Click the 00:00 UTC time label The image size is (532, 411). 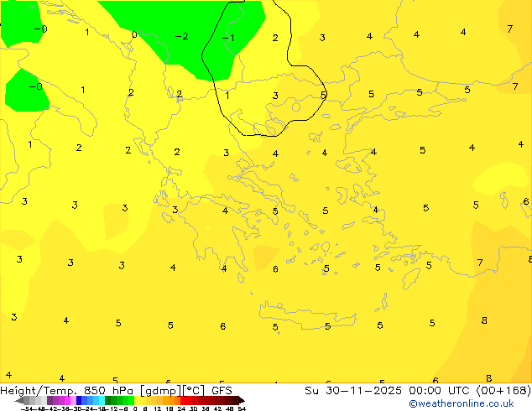pos(440,391)
